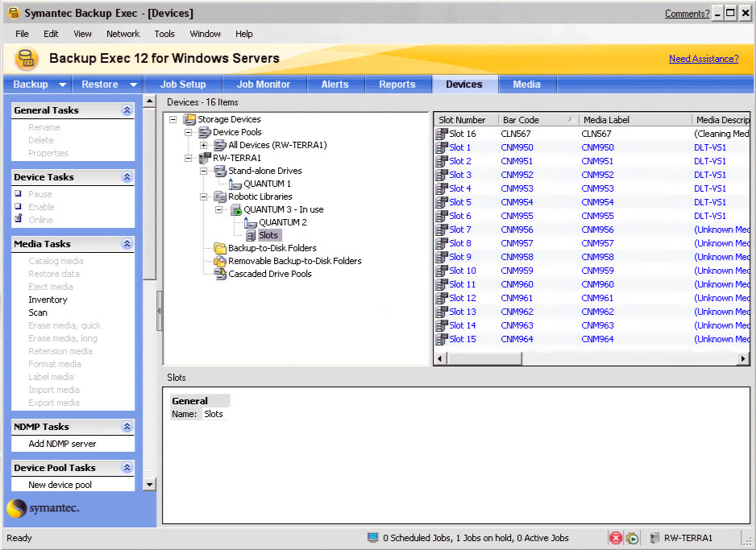Collapse the Media Tasks panel

point(127,244)
